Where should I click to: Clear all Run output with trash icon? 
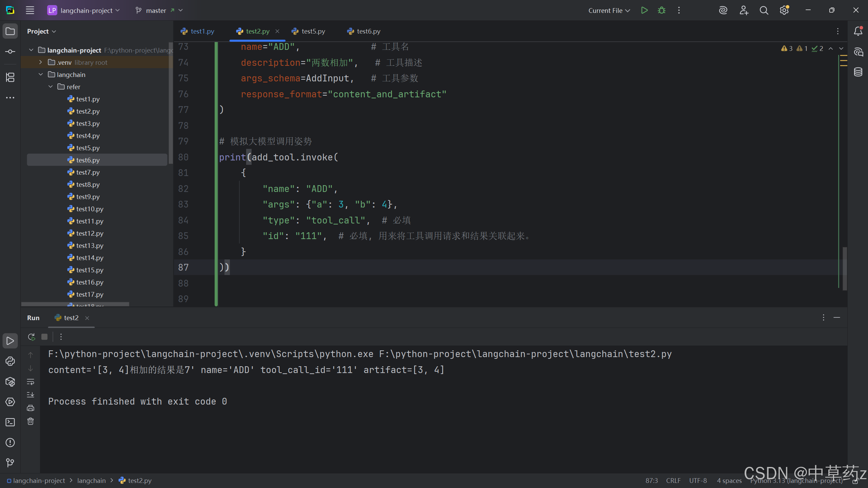point(31,422)
